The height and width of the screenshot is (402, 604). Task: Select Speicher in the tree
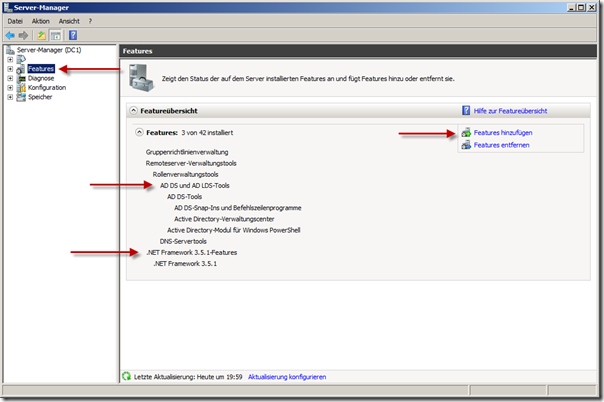(x=40, y=97)
